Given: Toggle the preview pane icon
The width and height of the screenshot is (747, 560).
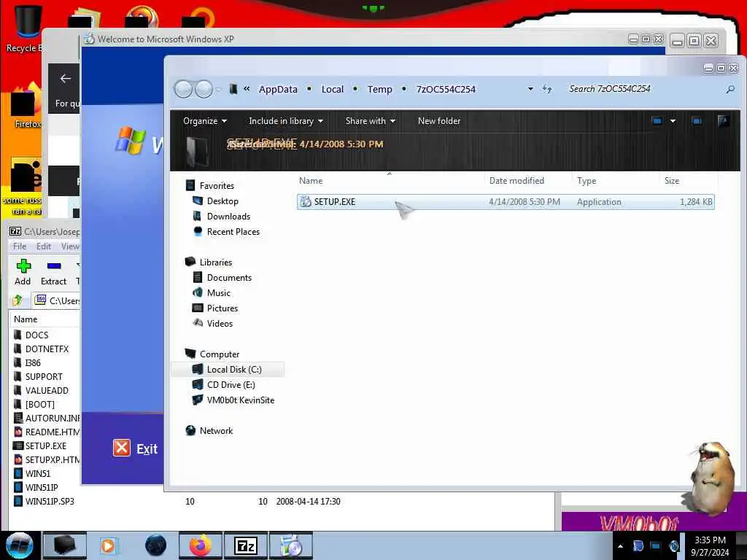Looking at the screenshot, I should point(697,121).
